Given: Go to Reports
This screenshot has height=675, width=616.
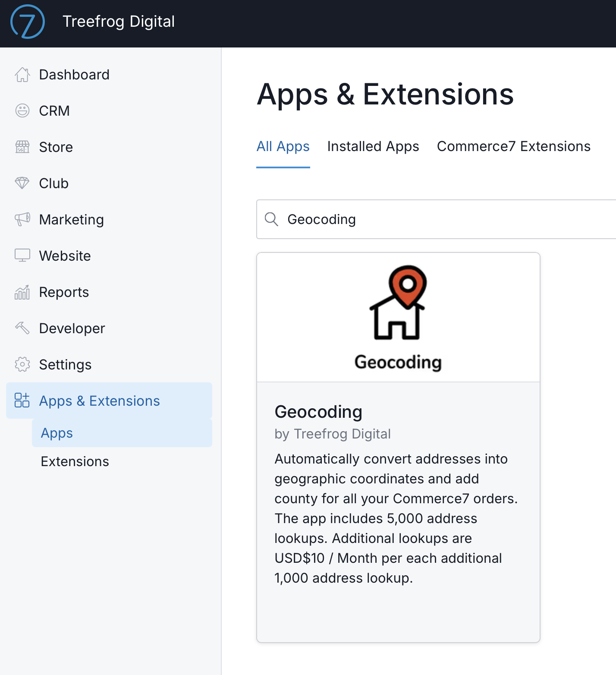Looking at the screenshot, I should (x=109, y=292).
